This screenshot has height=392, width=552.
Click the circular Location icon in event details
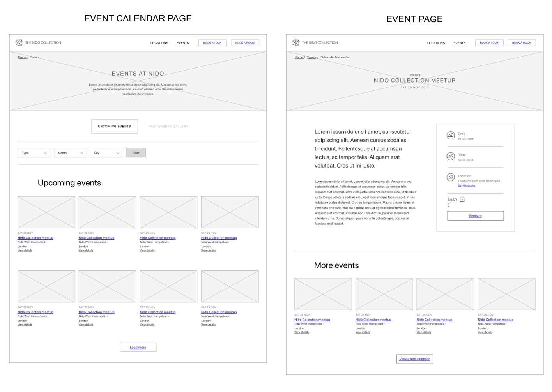tap(451, 177)
